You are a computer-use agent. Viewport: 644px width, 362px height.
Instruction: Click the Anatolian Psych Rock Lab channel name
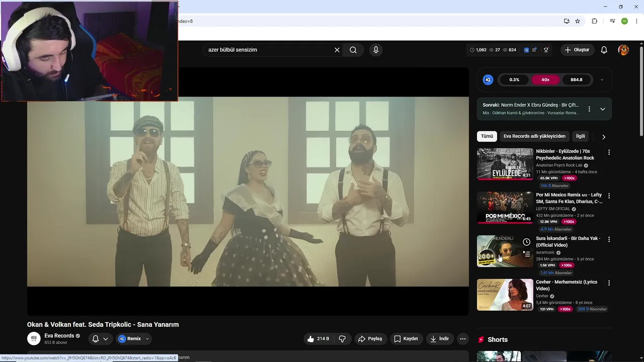pos(559,165)
